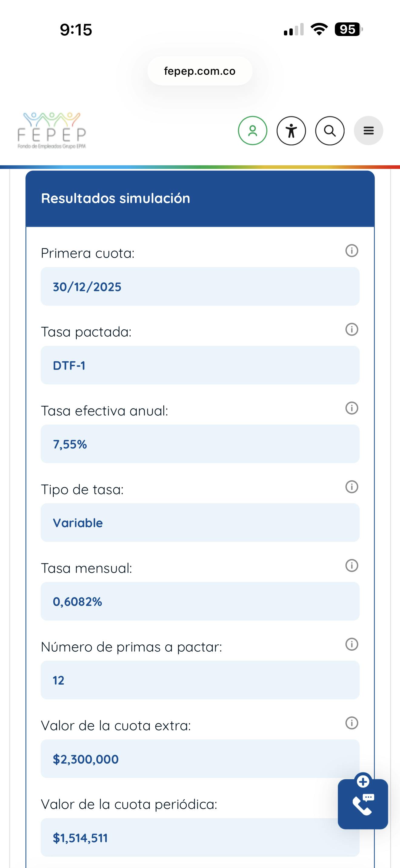Tap the search magnifier icon
400x868 pixels.
(329, 131)
